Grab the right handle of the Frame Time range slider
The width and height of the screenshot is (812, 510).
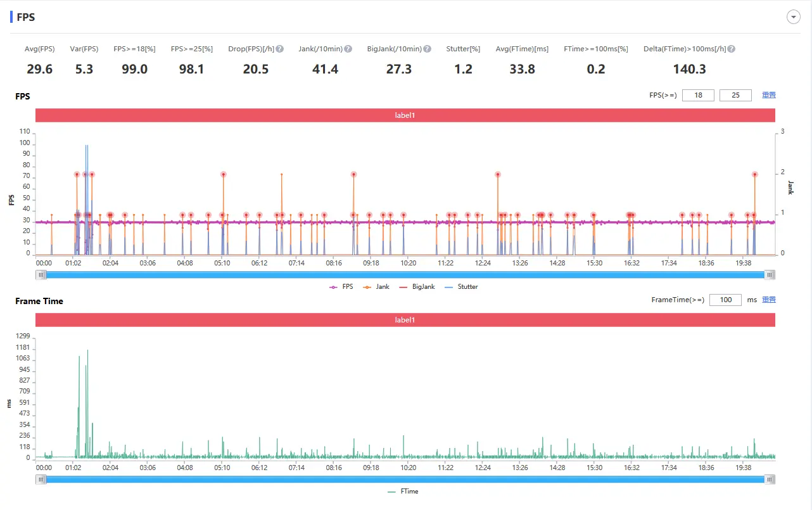tap(770, 479)
